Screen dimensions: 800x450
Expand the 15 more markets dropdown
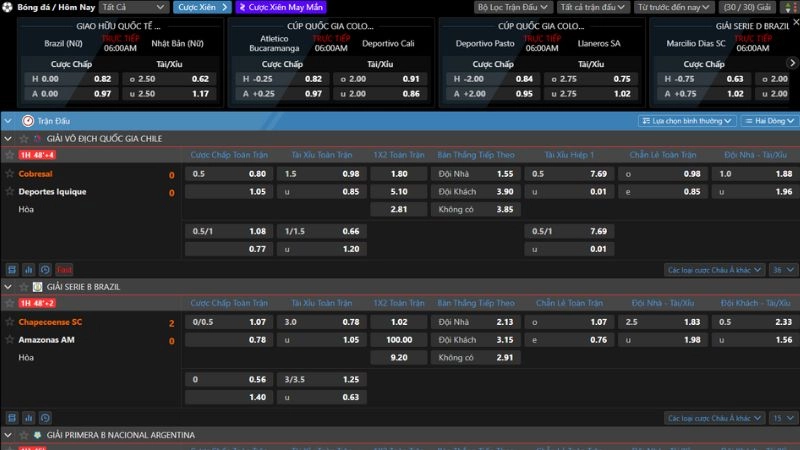pos(783,418)
